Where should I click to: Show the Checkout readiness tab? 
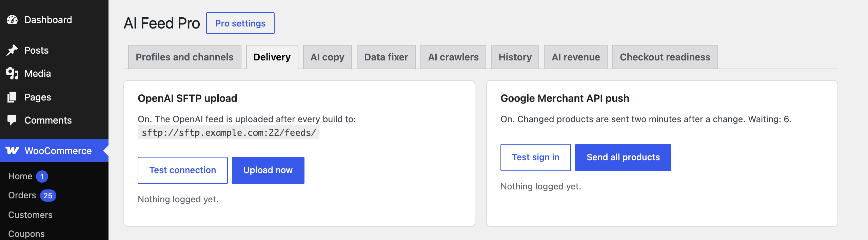point(665,57)
